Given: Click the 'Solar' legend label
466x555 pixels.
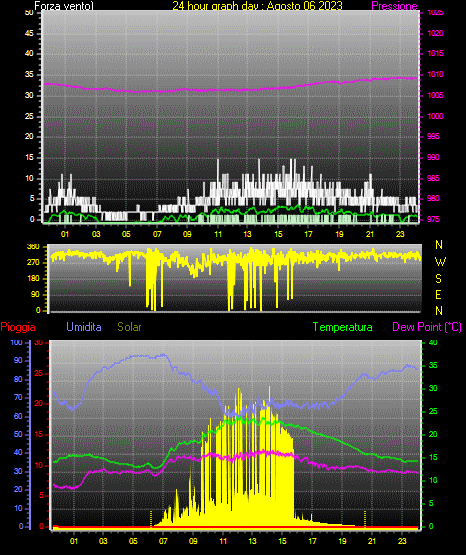Looking at the screenshot, I should 129,327.
